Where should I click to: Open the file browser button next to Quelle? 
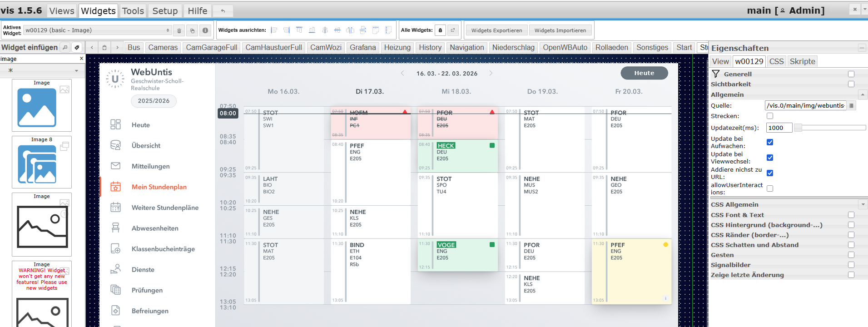(852, 106)
